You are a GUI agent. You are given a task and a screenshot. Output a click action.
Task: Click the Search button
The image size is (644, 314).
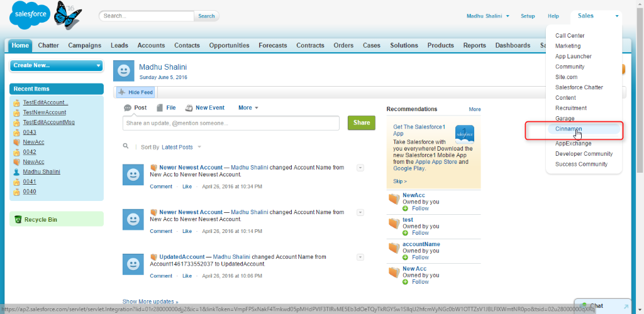click(206, 16)
